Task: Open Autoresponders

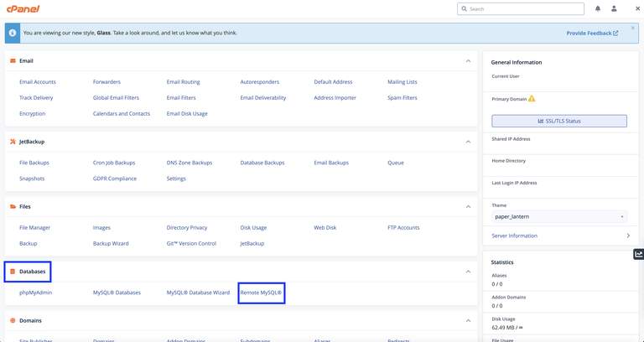Action: [x=260, y=82]
